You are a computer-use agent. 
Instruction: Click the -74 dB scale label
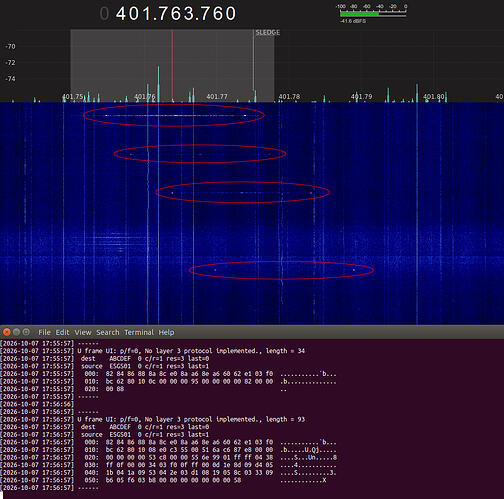tap(10, 79)
